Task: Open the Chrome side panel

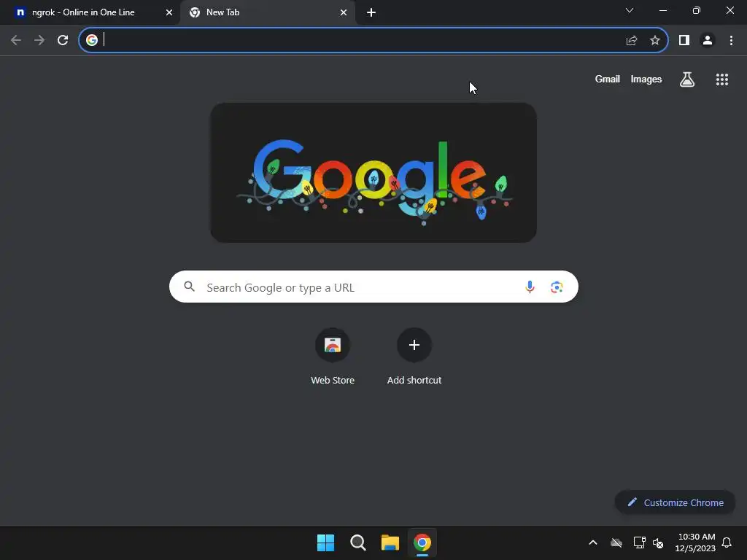Action: click(x=684, y=41)
